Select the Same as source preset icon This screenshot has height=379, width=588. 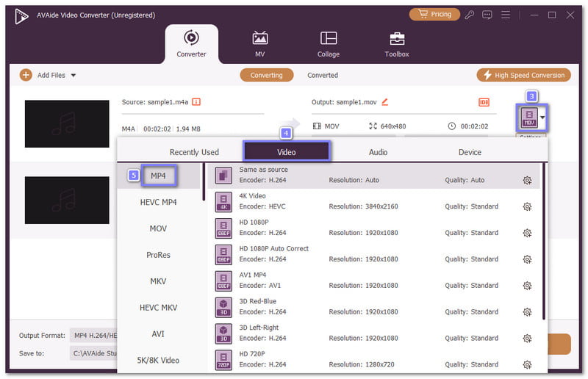point(223,175)
